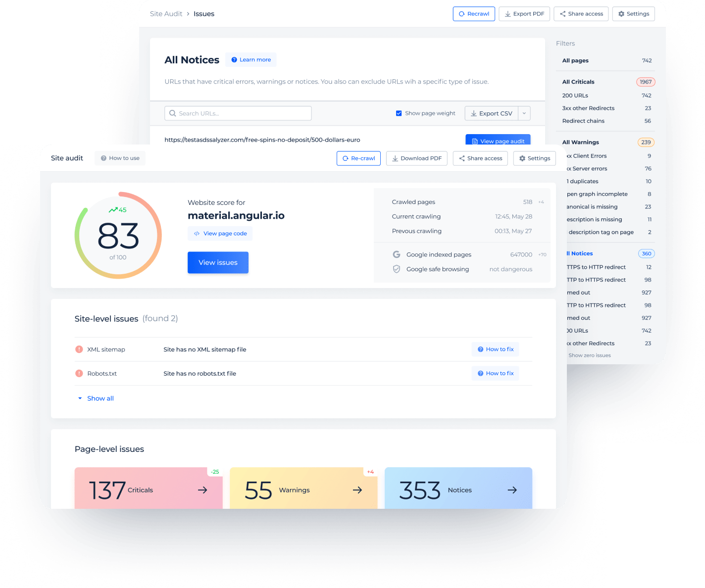Click the download icon in Download PDF

click(395, 158)
